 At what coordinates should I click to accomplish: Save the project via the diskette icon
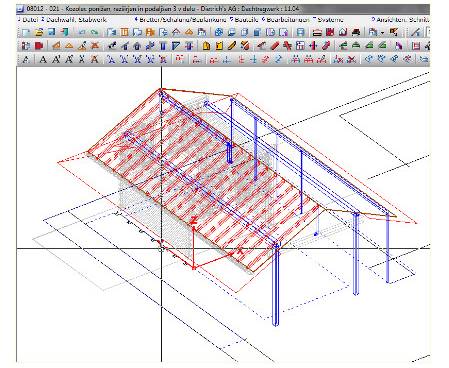[x=52, y=32]
